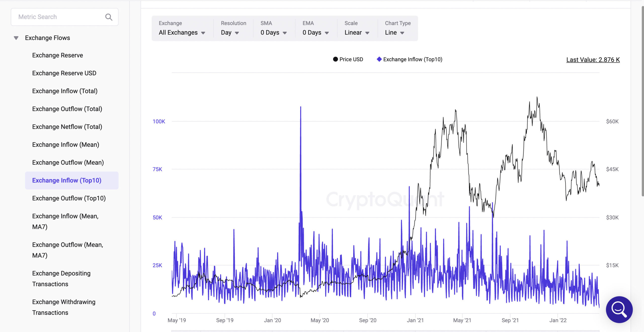Click the Resolution dropdown arrow
644x332 pixels.
tap(236, 33)
